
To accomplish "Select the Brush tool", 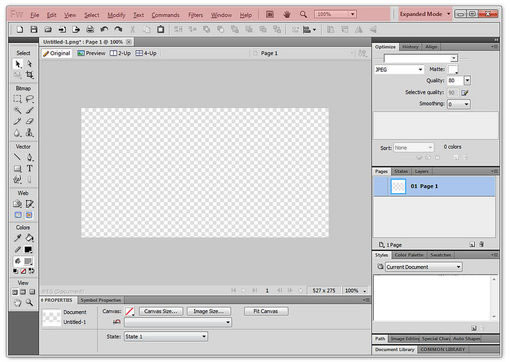I will 30,110.
